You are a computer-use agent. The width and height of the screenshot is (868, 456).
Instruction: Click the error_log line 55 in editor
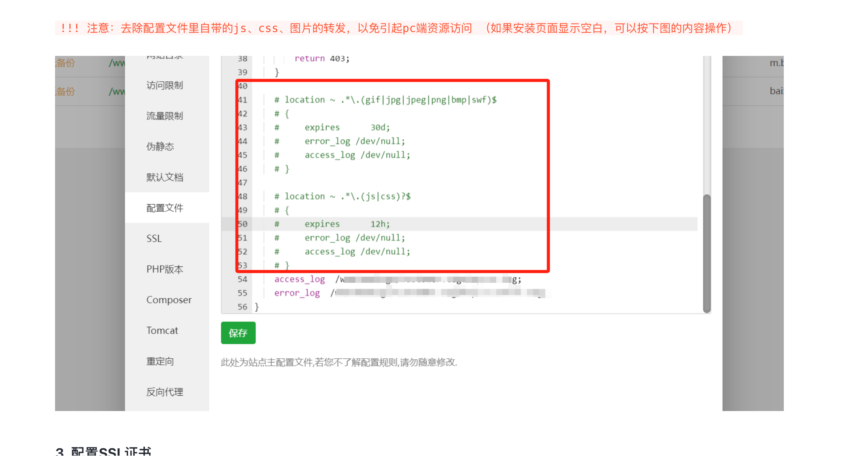(297, 293)
